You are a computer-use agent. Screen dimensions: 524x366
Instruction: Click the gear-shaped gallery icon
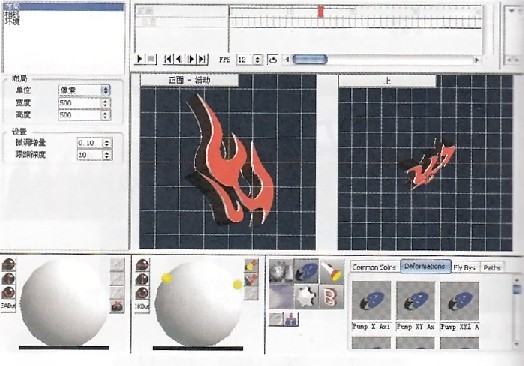tap(306, 297)
